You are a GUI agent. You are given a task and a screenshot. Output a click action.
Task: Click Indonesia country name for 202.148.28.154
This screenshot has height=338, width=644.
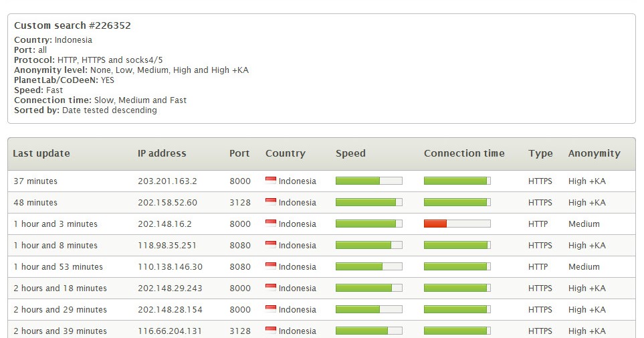(298, 309)
